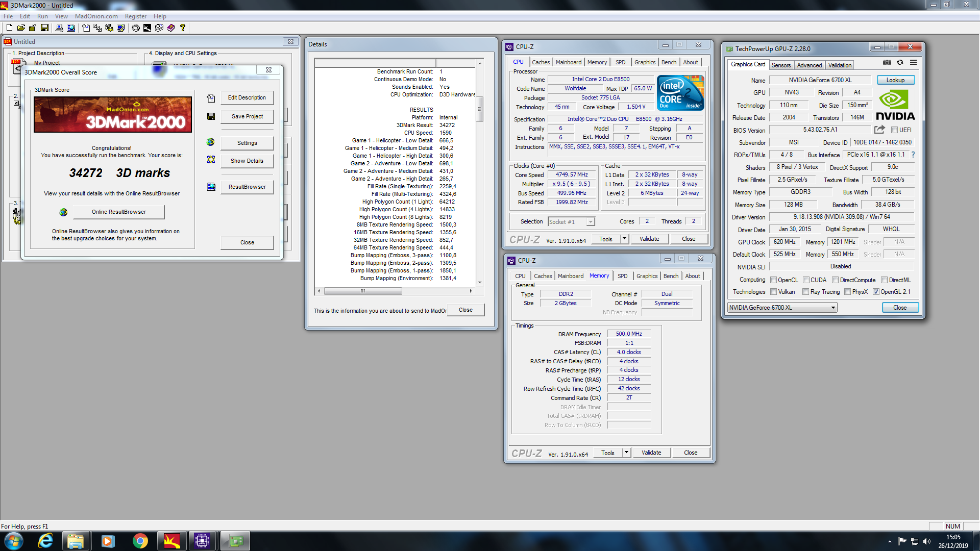The image size is (980, 551).
Task: Open Windows Explorer folder from the taskbar
Action: [76, 541]
